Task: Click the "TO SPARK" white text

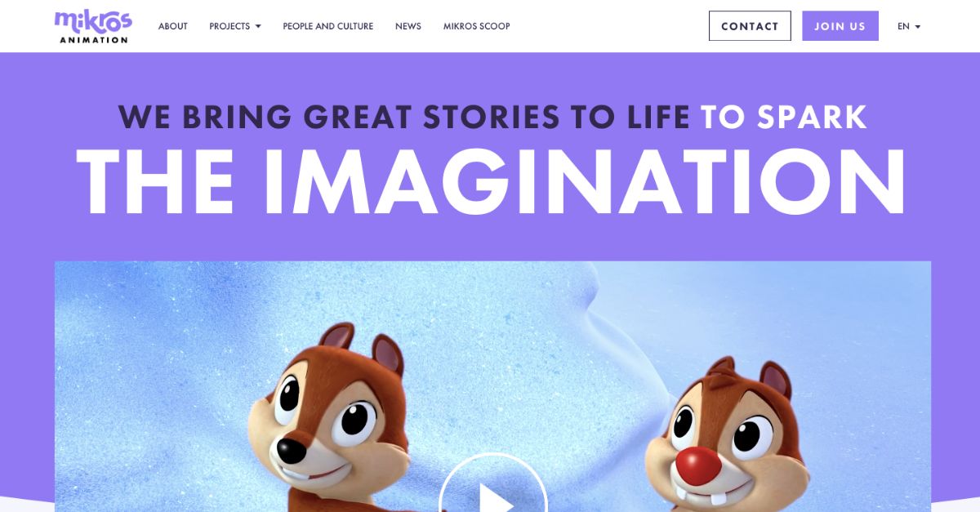Action: pyautogui.click(x=784, y=117)
